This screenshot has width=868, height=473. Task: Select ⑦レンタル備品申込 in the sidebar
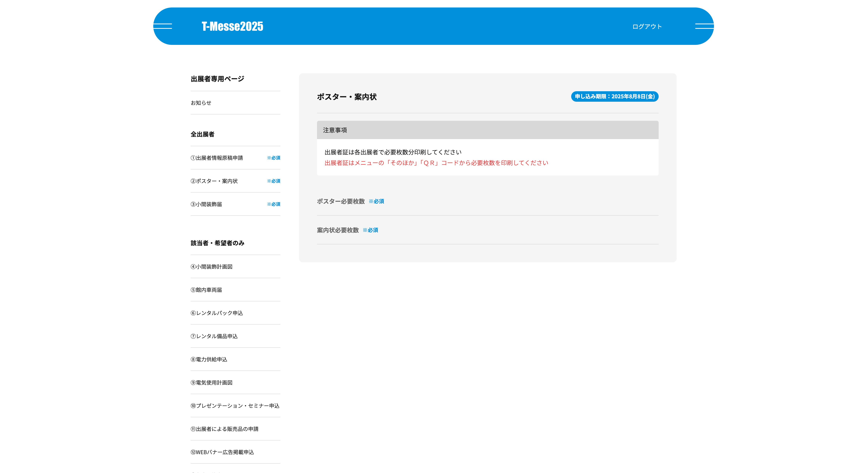[x=214, y=336]
